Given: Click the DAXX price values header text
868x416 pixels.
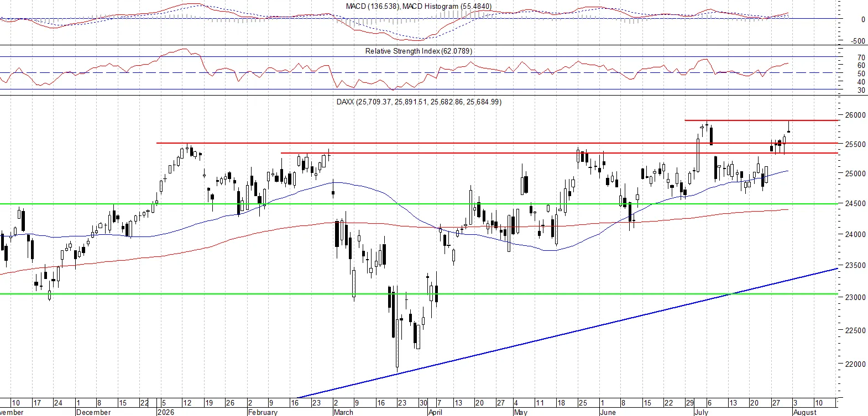Looking at the screenshot, I should (x=419, y=102).
